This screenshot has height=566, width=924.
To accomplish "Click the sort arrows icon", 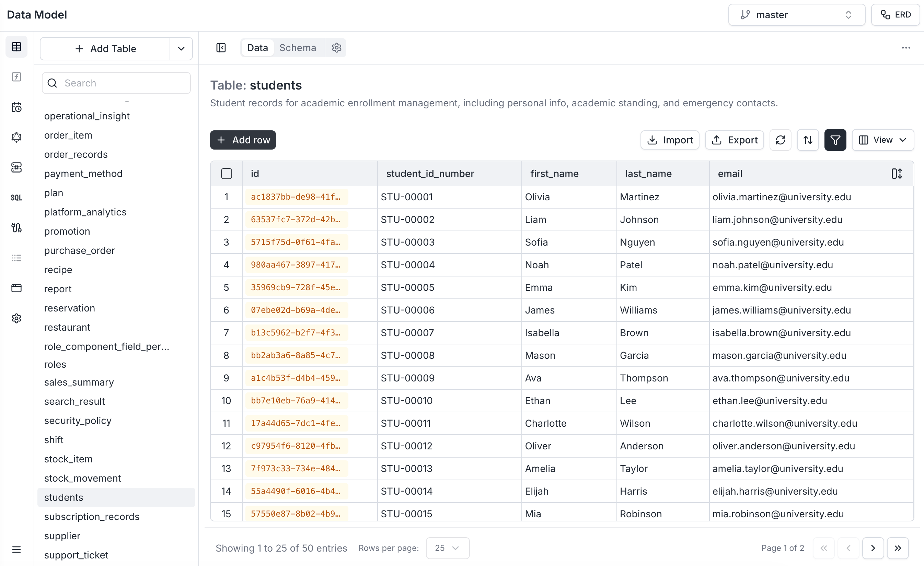I will point(808,140).
